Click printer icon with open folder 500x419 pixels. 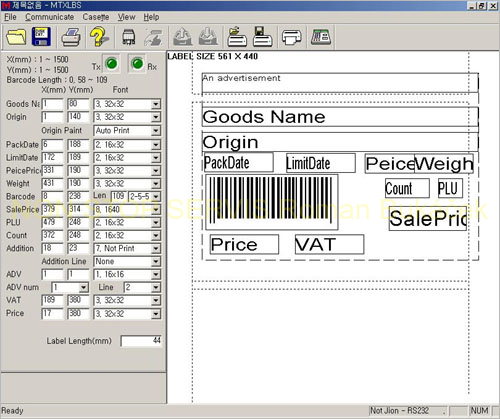237,37
